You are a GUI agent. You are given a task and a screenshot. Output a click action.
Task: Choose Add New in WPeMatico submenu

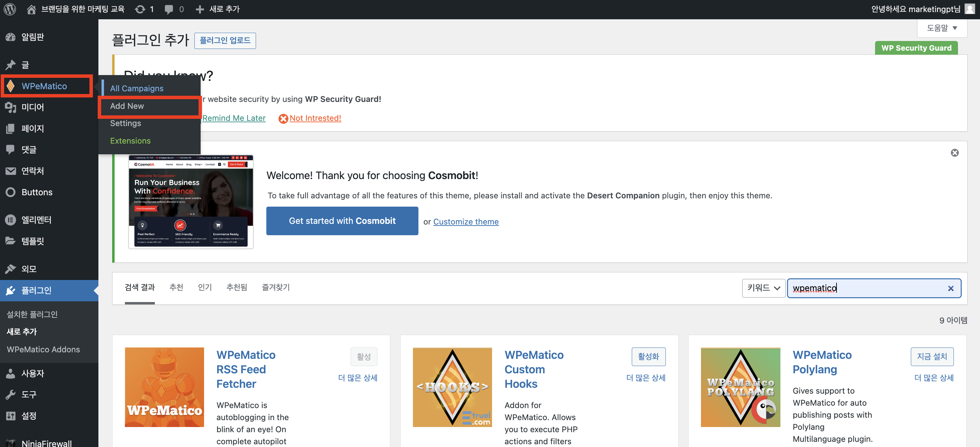point(127,106)
